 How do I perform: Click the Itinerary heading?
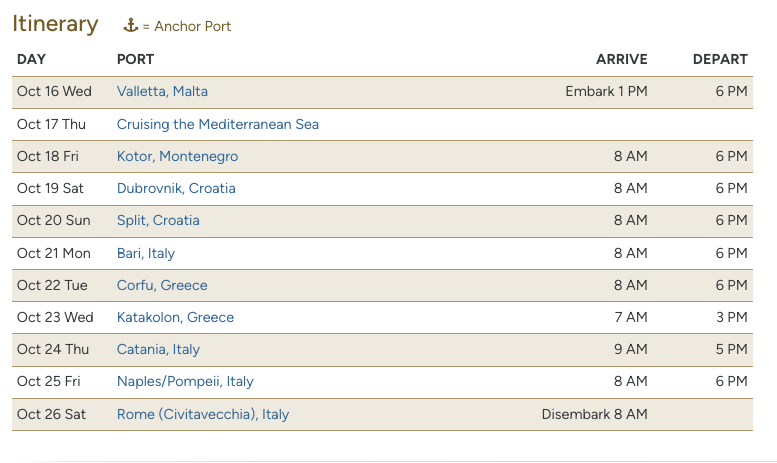(x=56, y=24)
